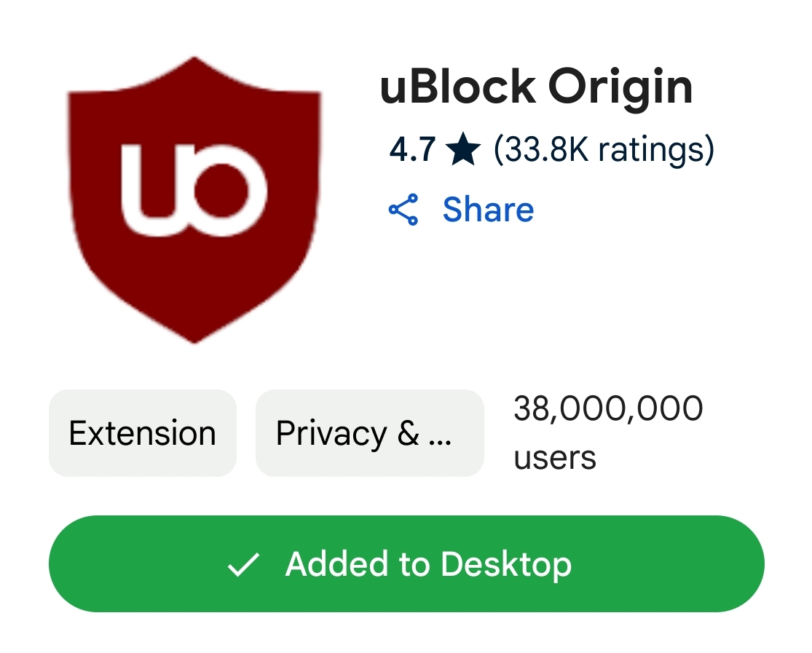Screen dimensions: 812x653
Task: Open the 33.8K ratings link
Action: coord(604,150)
